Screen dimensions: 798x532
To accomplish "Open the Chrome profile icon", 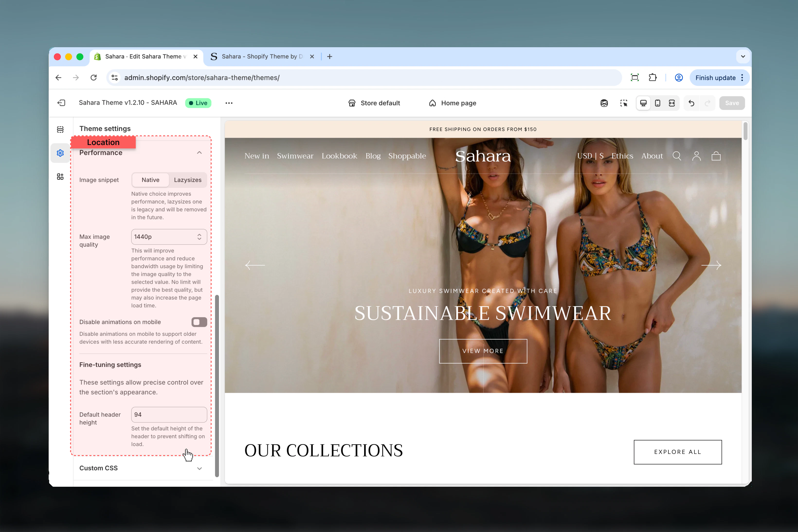I will tap(679, 78).
